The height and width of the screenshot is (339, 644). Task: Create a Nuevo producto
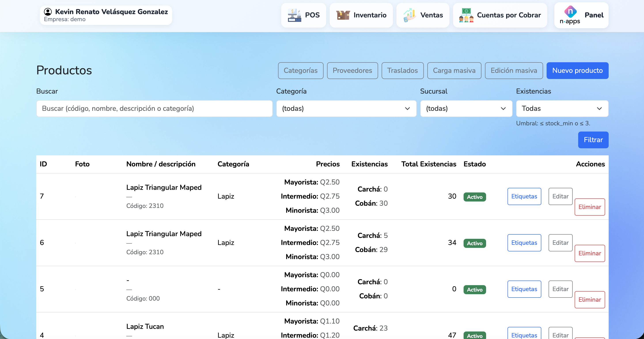[577, 70]
